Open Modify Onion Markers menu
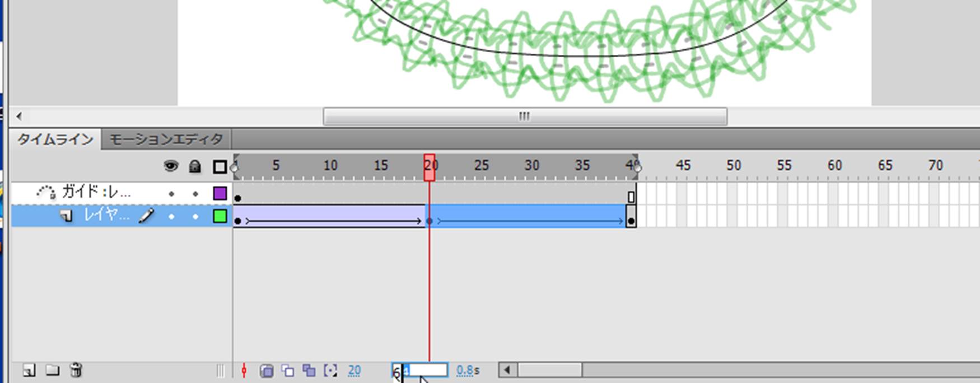Screen dimensions: 980x383 330,371
